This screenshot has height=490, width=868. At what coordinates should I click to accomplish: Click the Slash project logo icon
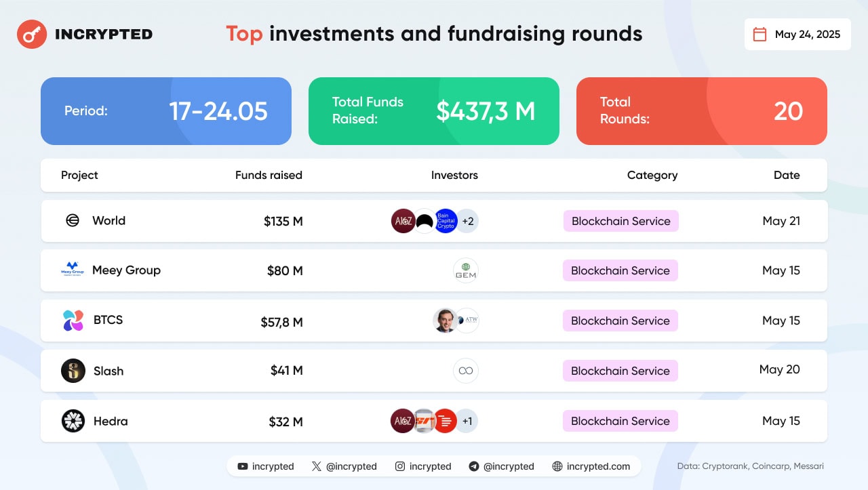(73, 371)
